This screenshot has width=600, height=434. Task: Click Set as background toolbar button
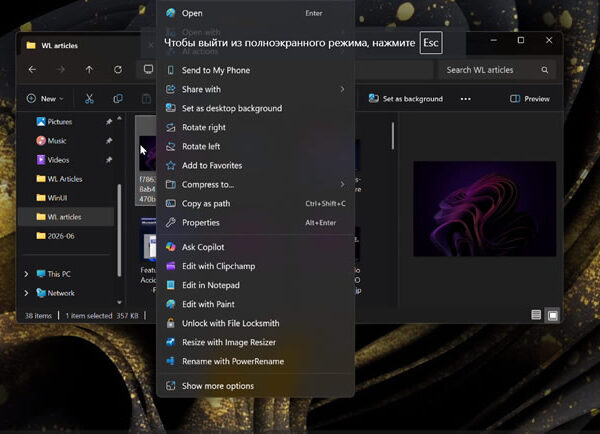(406, 99)
